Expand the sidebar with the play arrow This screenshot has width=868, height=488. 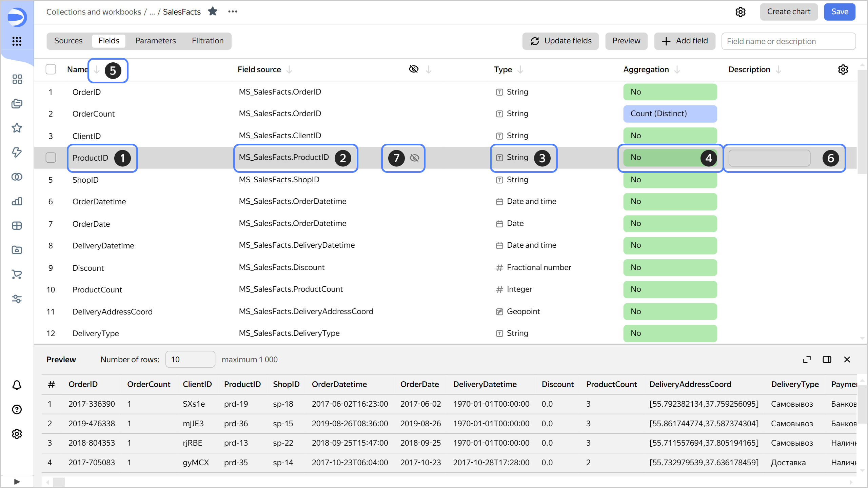click(17, 482)
